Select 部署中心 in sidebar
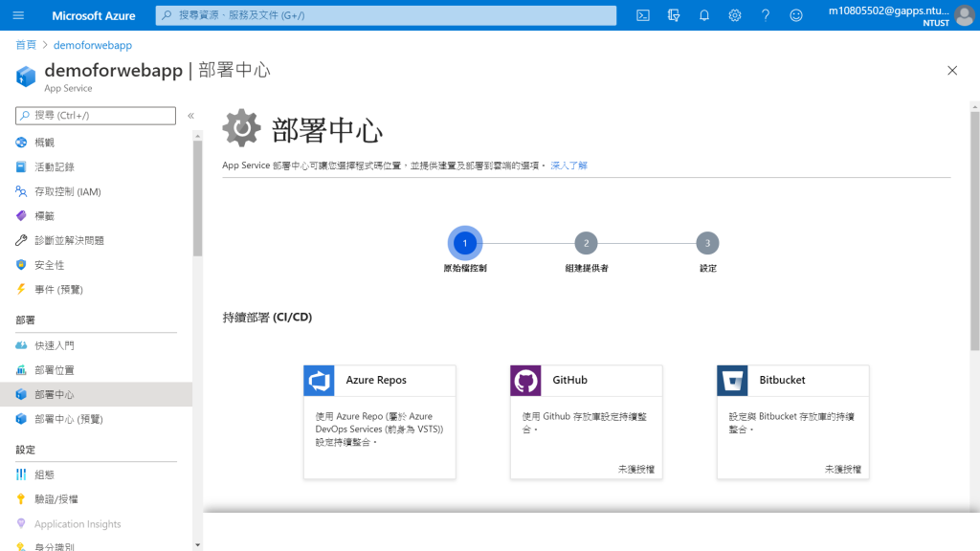 (97, 394)
